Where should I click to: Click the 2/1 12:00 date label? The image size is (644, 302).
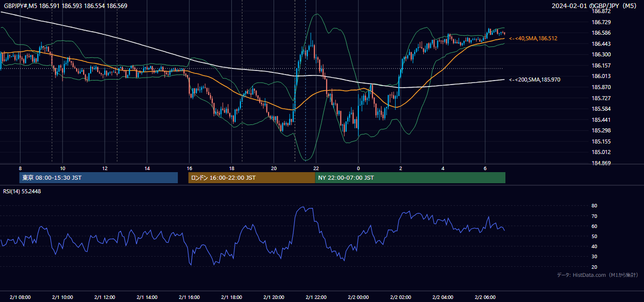105,297
